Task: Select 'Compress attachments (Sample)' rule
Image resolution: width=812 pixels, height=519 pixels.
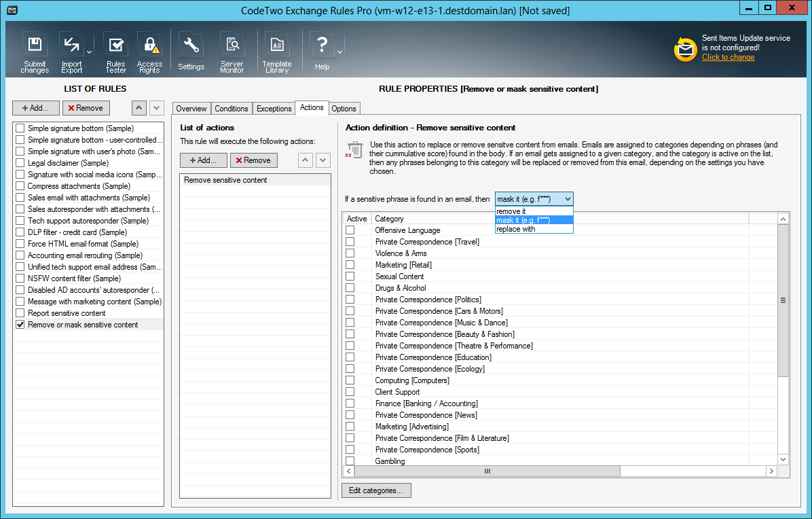Action: tap(79, 186)
